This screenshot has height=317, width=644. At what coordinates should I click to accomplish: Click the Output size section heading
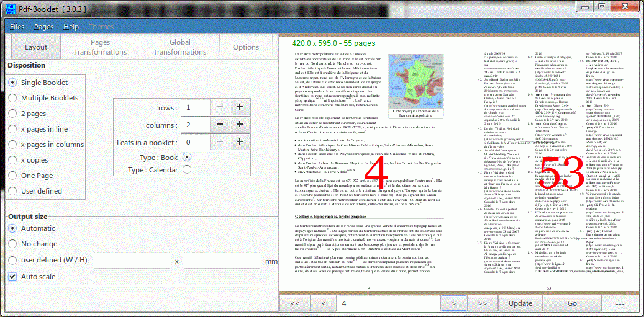click(x=28, y=217)
